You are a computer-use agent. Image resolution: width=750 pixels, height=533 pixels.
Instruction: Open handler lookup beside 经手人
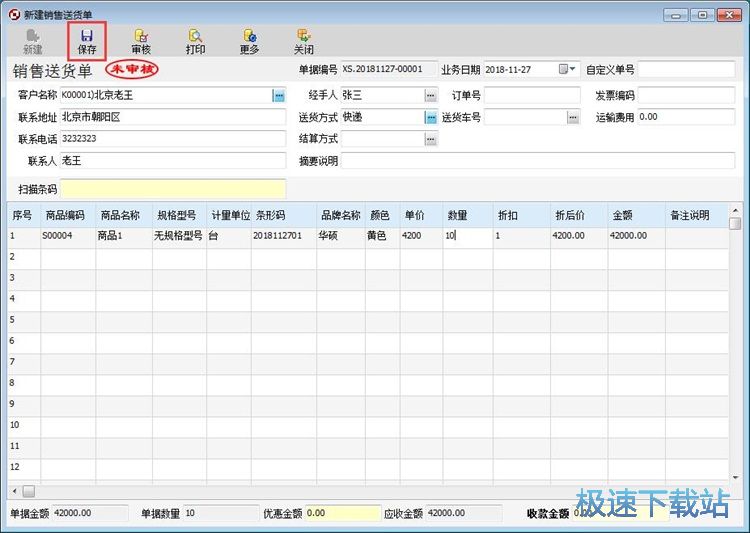[431, 96]
